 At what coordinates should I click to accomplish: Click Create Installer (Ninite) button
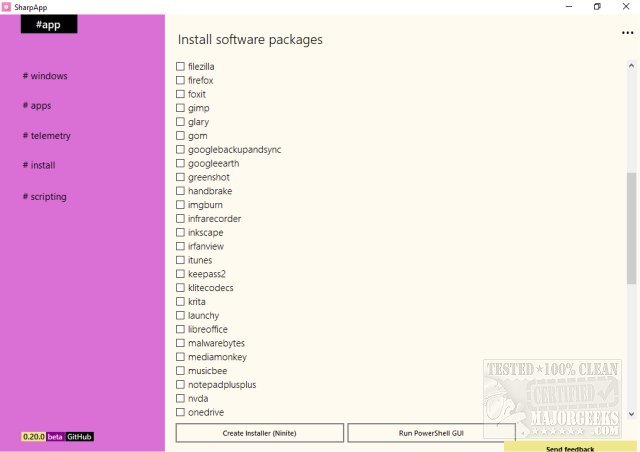coord(260,433)
